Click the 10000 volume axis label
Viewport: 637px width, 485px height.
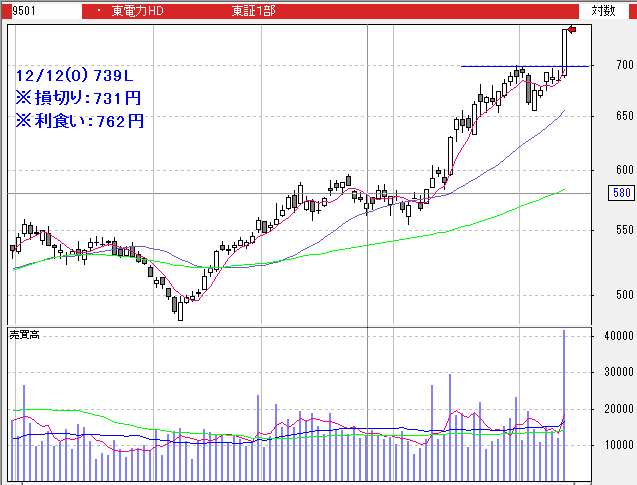pyautogui.click(x=614, y=445)
